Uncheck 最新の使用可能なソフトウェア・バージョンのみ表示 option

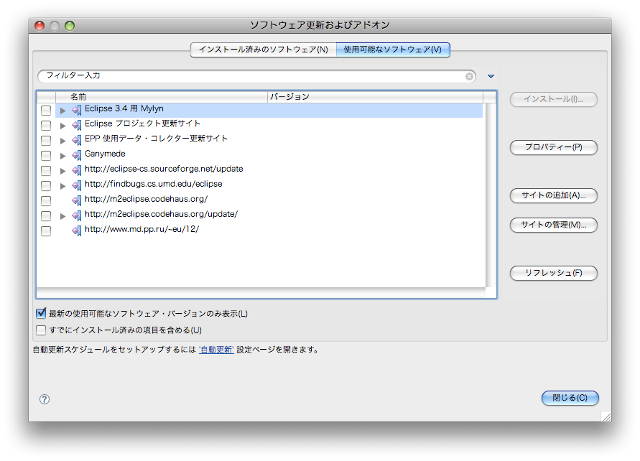pos(41,314)
